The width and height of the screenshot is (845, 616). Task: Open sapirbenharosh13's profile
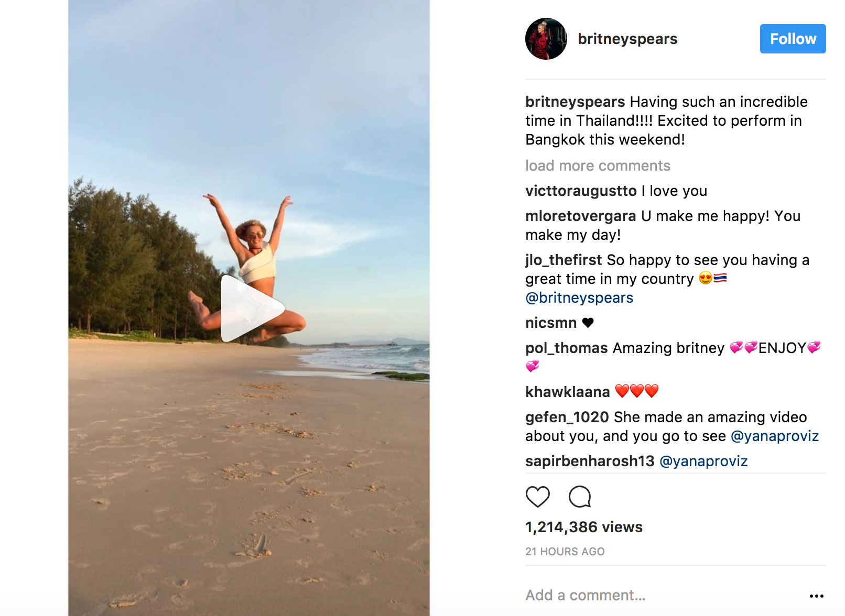590,461
